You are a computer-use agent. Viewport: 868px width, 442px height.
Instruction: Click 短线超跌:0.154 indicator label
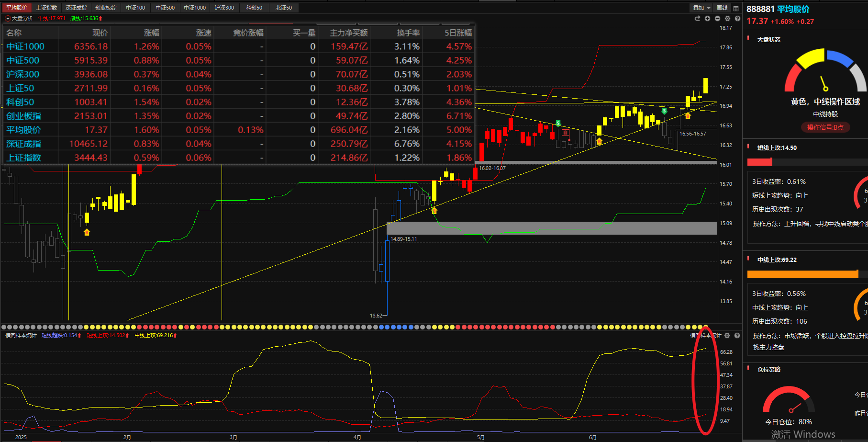(x=61, y=335)
